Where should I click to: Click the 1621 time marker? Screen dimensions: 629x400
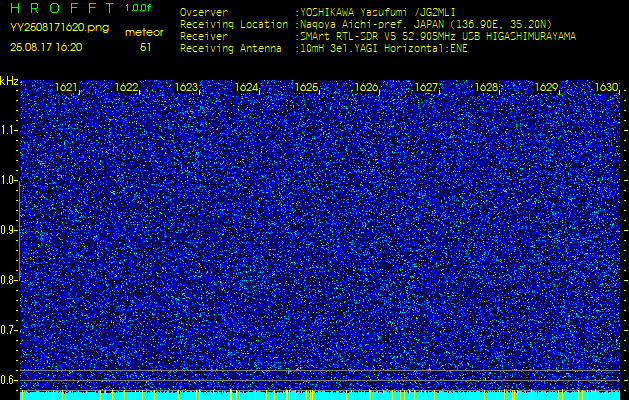click(66, 87)
